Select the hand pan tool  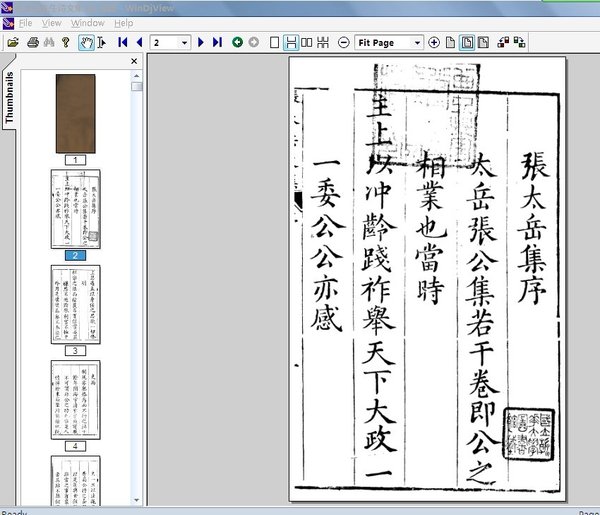[x=86, y=43]
